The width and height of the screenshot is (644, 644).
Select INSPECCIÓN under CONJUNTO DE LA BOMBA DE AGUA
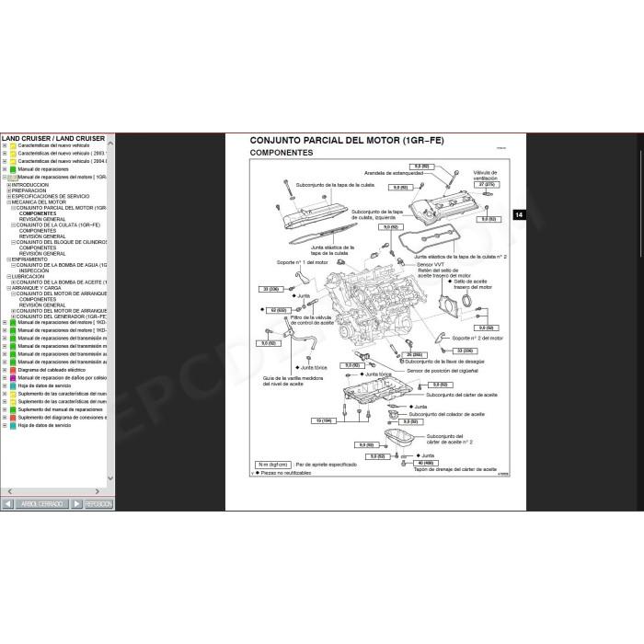pos(34,271)
